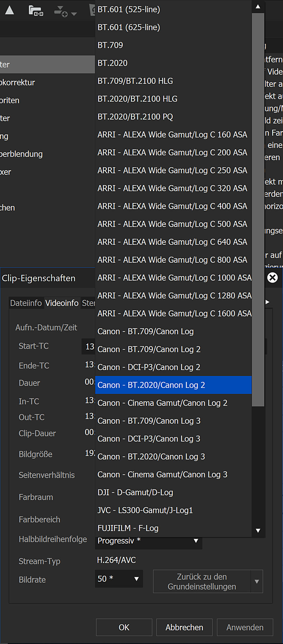Click the Farbbereich label
The width and height of the screenshot is (283, 644).
[x=39, y=520]
